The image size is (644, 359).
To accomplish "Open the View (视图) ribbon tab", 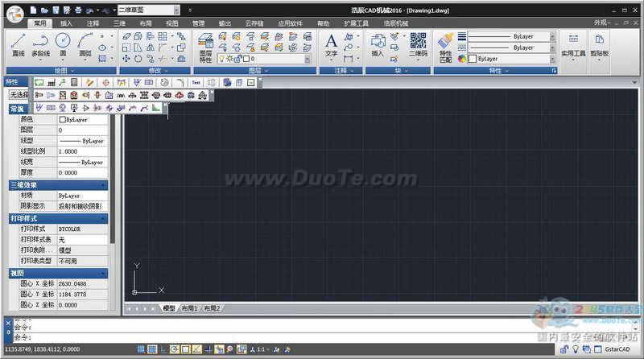I will click(172, 23).
